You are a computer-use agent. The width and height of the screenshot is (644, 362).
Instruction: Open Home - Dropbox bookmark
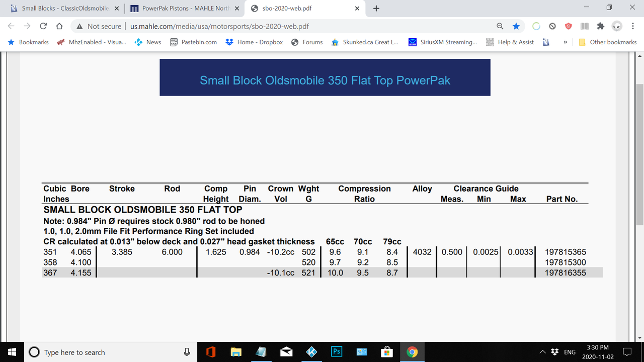coord(254,42)
